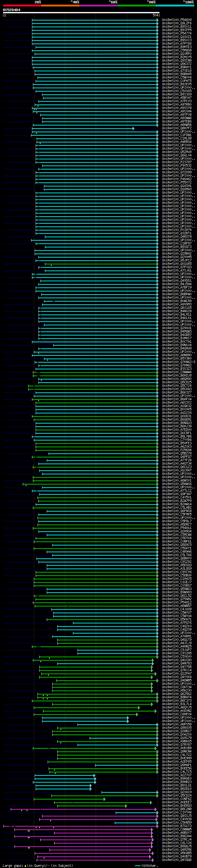Select the UniRef100_B3S3Z3 row label
This screenshot has height=868, width=197.
pyautogui.click(x=176, y=369)
